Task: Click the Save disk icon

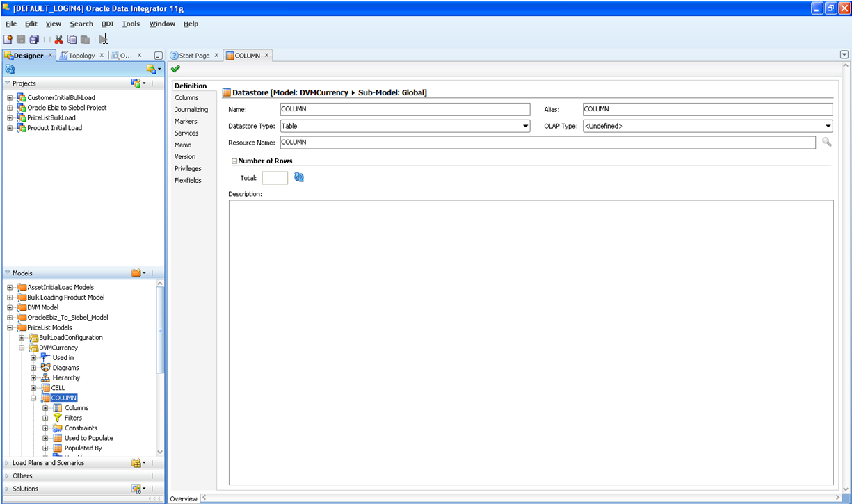Action: (x=21, y=40)
